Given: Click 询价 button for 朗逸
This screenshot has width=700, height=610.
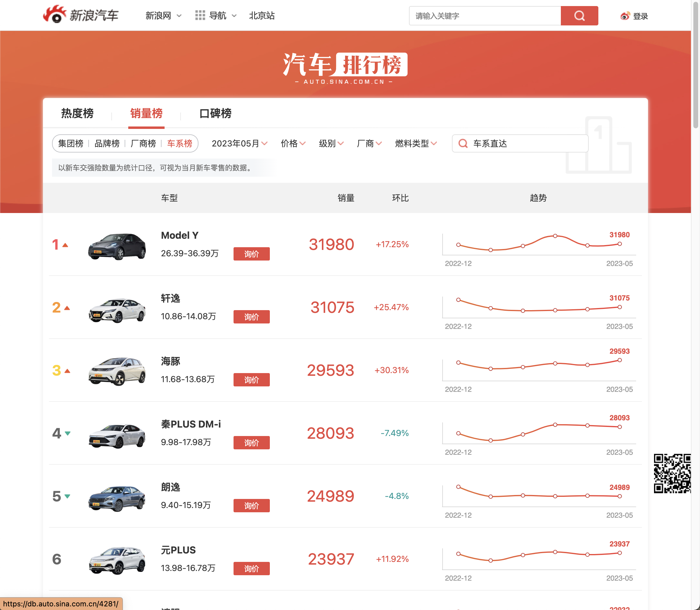Looking at the screenshot, I should tap(251, 506).
